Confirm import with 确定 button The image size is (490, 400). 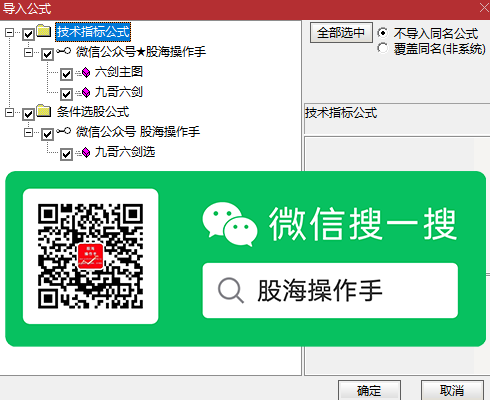[369, 390]
